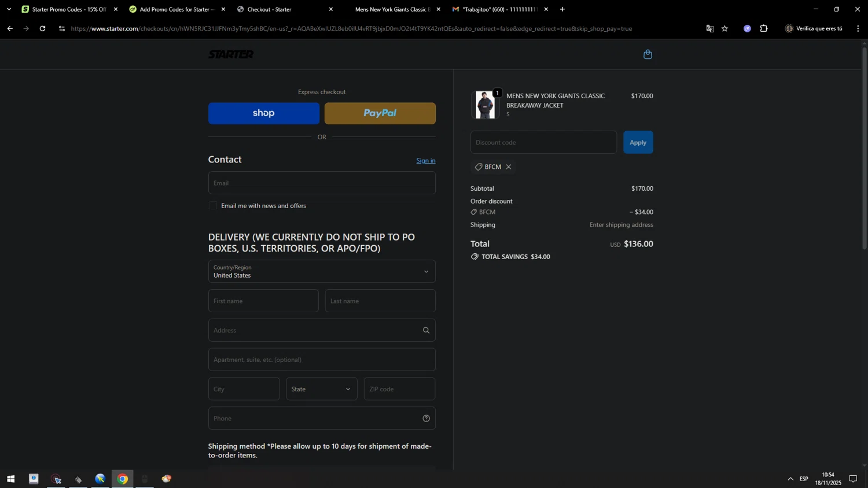Image resolution: width=868 pixels, height=488 pixels.
Task: View site information icon beside URL
Action: point(62,28)
